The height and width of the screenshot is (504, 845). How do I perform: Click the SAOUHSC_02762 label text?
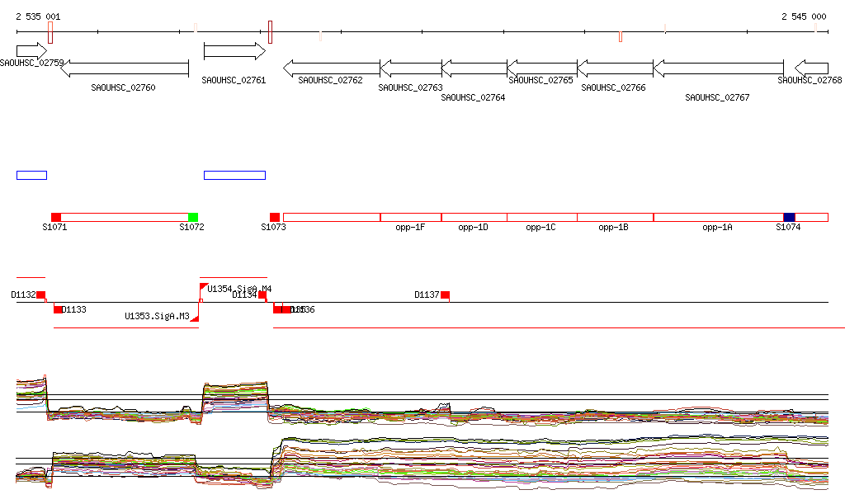pos(330,80)
